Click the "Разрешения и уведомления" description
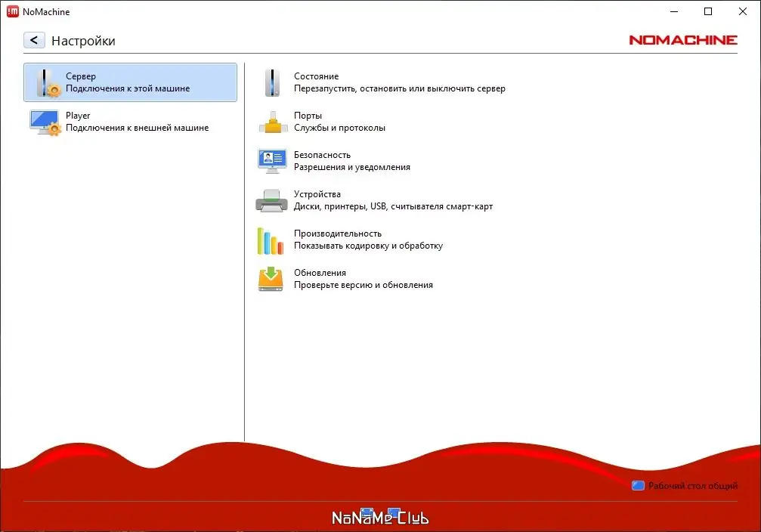 click(x=352, y=168)
